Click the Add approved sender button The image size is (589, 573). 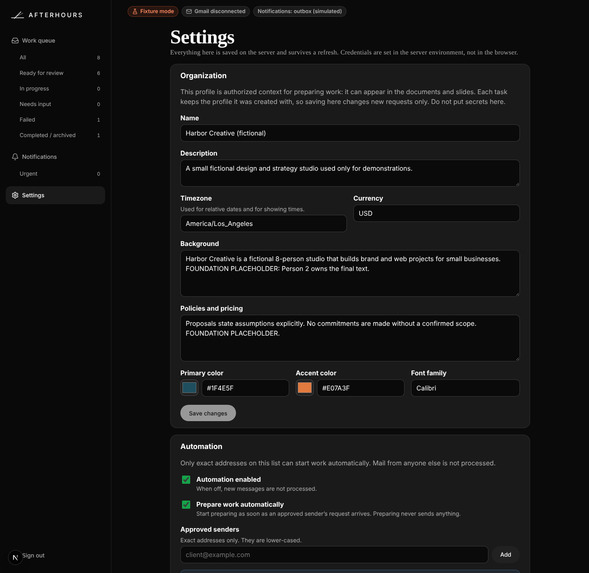click(506, 555)
